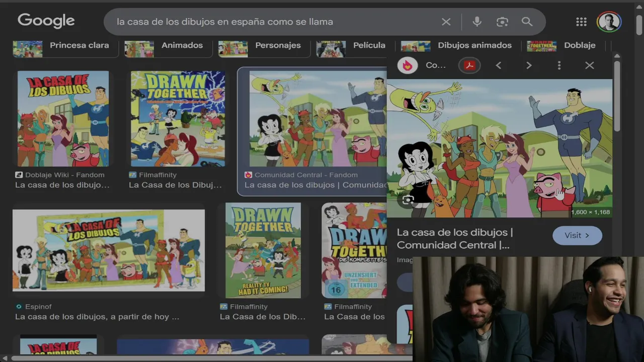Image resolution: width=644 pixels, height=362 pixels.
Task: Focus the Google search input field
Action: [274, 22]
